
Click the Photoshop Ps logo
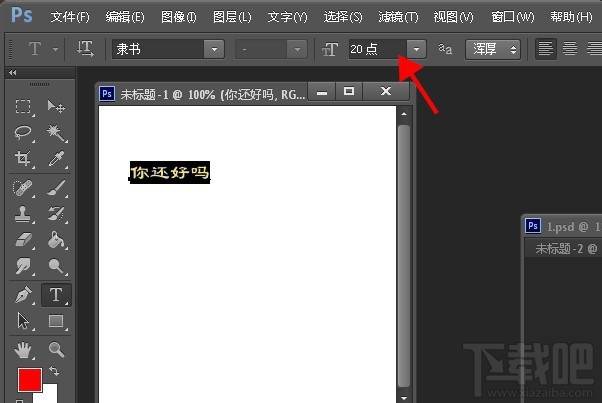click(22, 15)
